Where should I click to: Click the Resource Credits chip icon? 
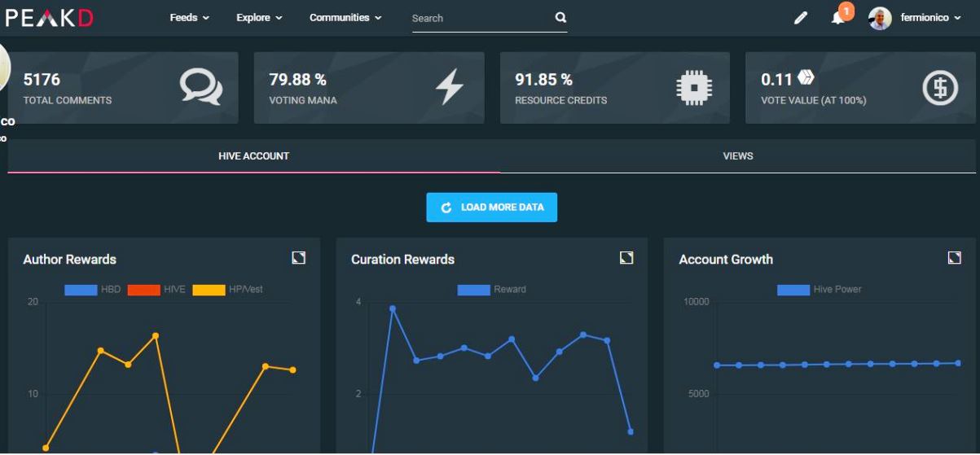(695, 88)
